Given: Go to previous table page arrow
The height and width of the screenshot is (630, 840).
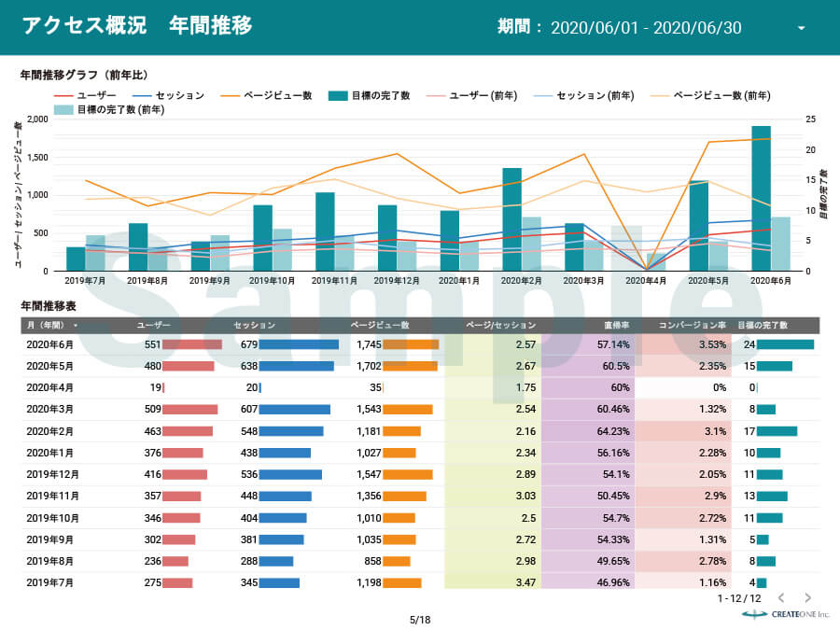Looking at the screenshot, I should (x=781, y=597).
